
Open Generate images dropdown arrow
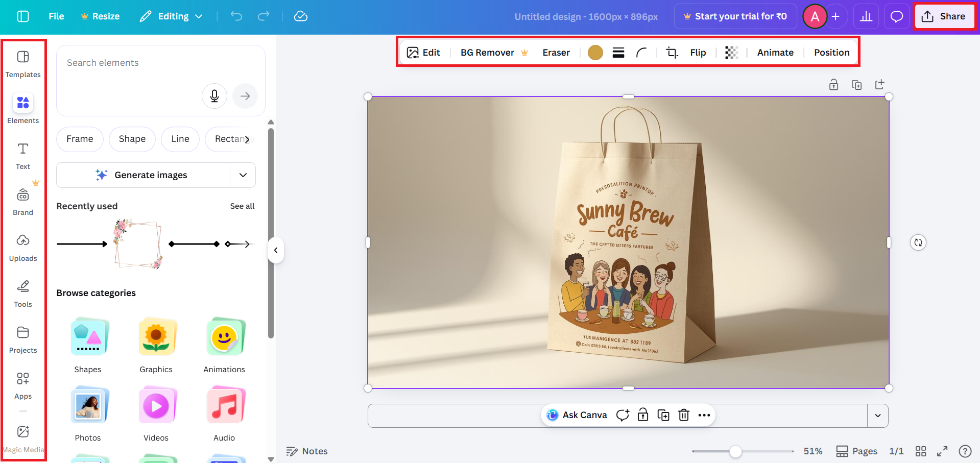coord(243,175)
